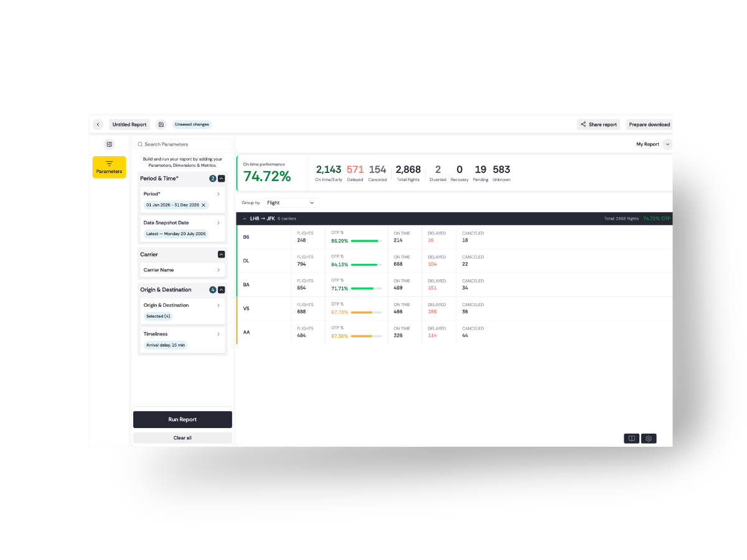Select the BA carrier row

454,285
